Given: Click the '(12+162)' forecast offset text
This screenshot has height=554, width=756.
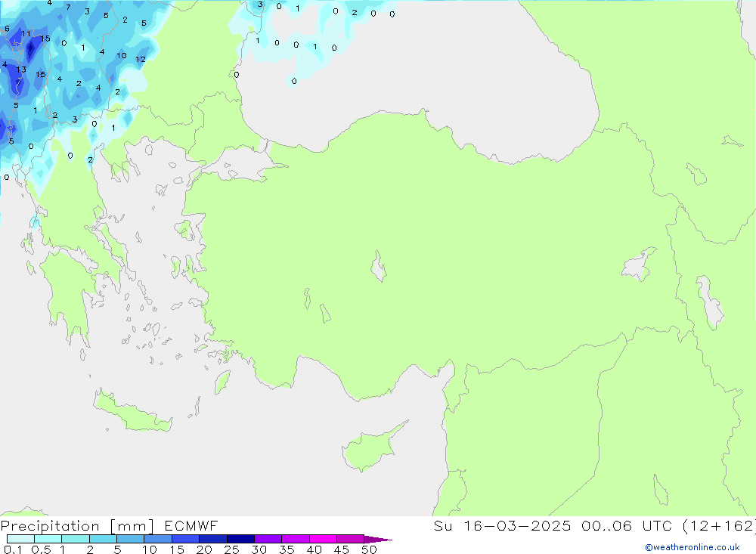Looking at the screenshot, I should pyautogui.click(x=719, y=525).
